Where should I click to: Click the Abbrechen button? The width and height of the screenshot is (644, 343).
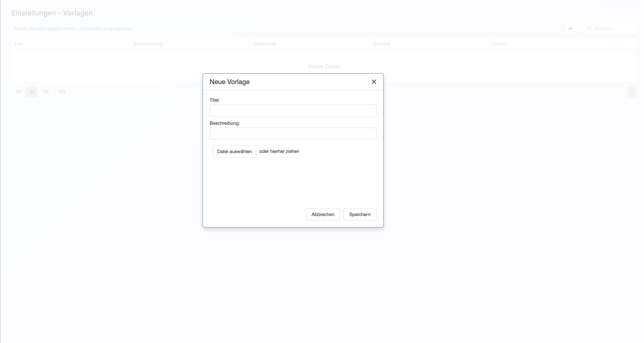tap(323, 214)
